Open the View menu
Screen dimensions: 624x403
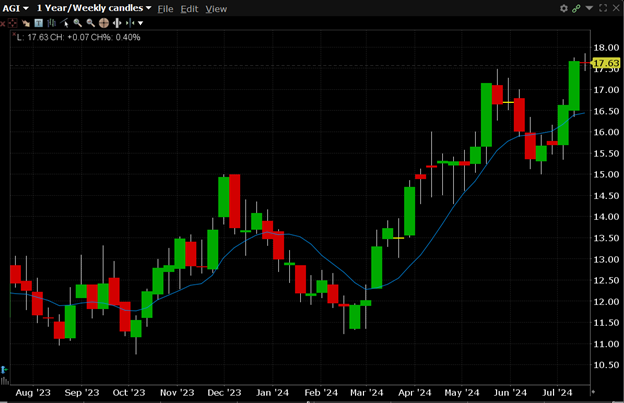216,9
